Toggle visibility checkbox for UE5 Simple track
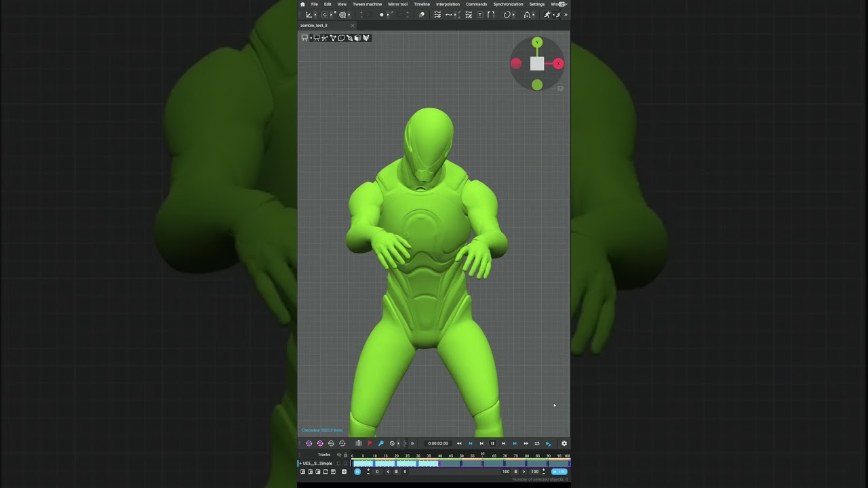 click(x=338, y=464)
